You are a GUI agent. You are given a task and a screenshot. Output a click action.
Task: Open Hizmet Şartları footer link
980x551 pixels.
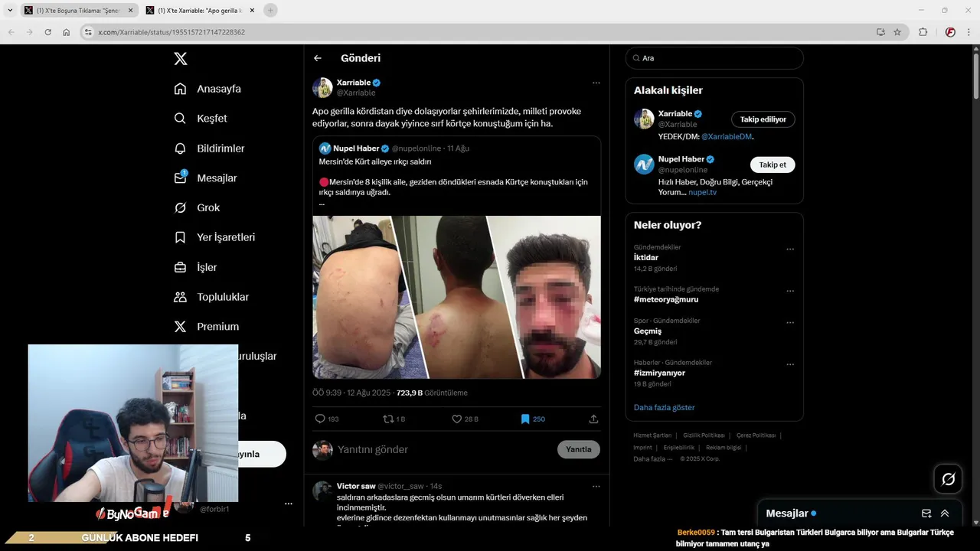pos(652,435)
